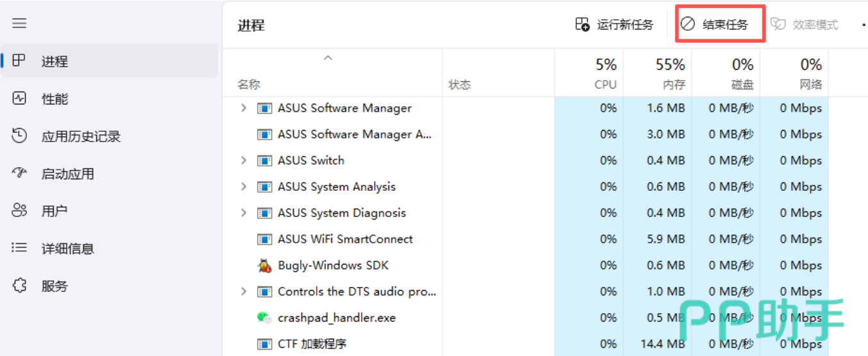Click the Controls the DTS audio process icon

pos(263,292)
